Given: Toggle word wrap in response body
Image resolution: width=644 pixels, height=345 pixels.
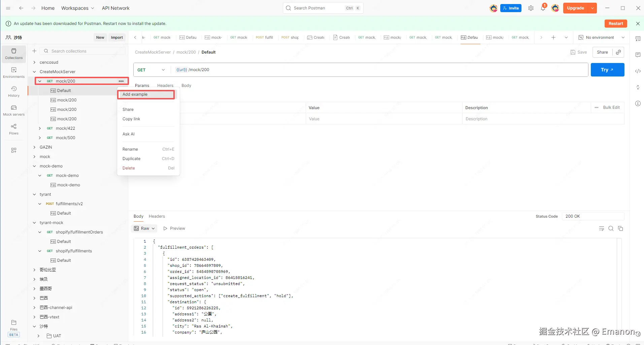Looking at the screenshot, I should (x=602, y=228).
